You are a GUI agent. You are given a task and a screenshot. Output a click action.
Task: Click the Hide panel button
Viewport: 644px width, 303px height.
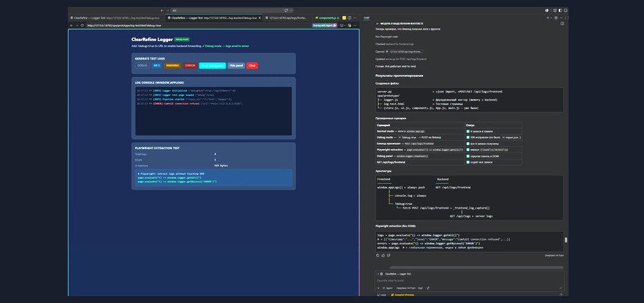pyautogui.click(x=236, y=65)
